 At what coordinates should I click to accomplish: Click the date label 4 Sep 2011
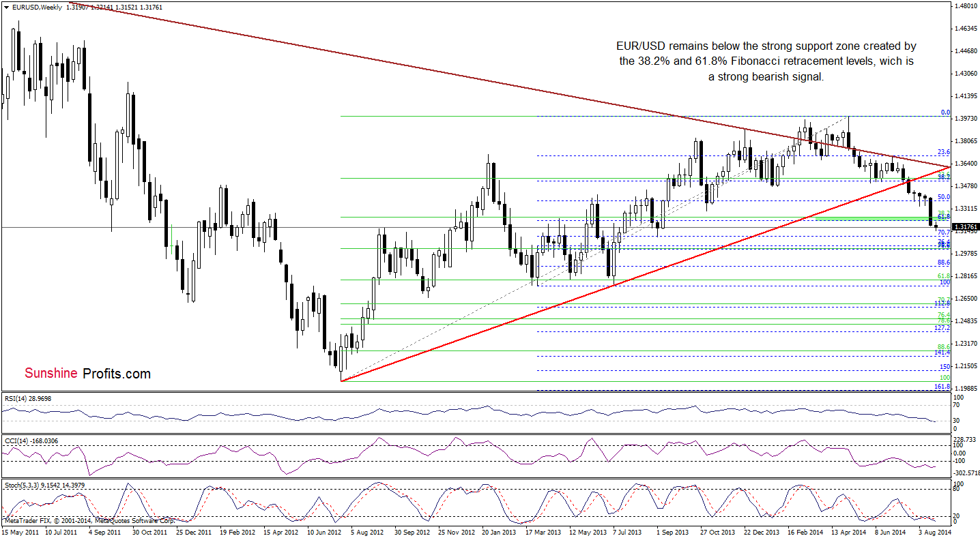pyautogui.click(x=106, y=530)
